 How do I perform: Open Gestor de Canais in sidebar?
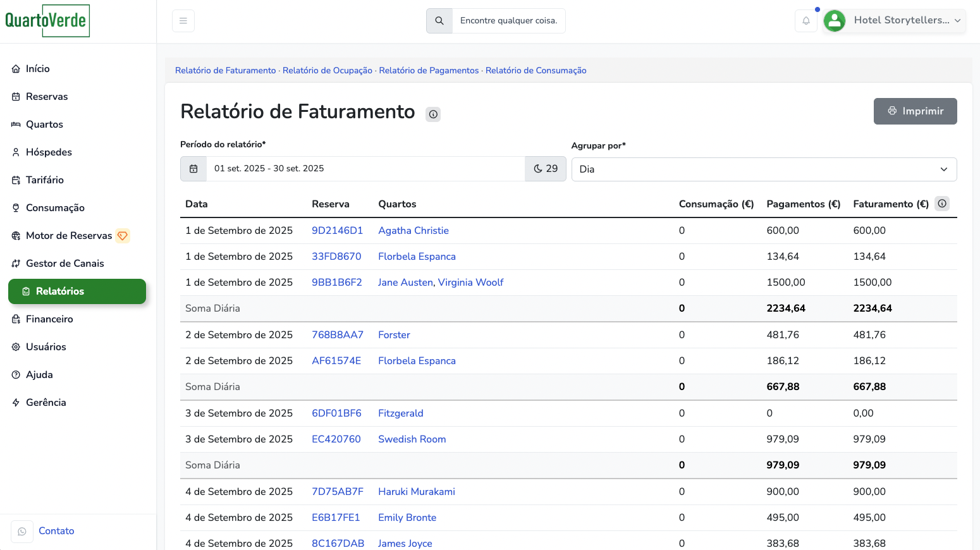click(x=64, y=264)
